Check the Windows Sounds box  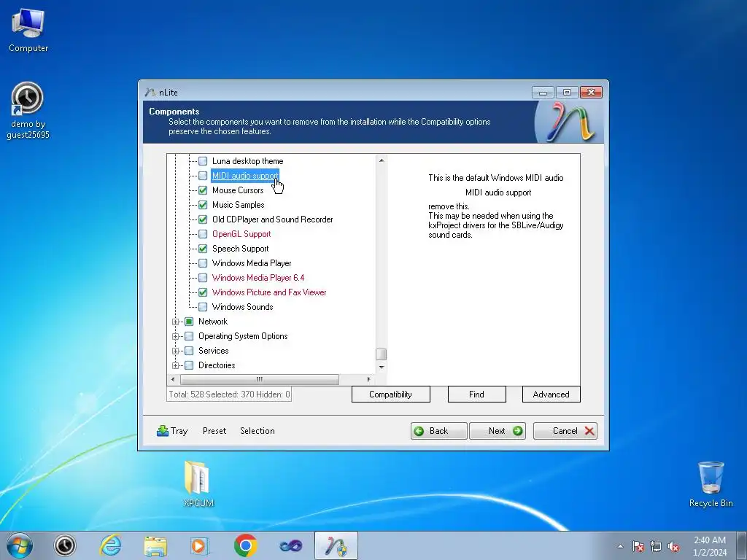click(203, 307)
